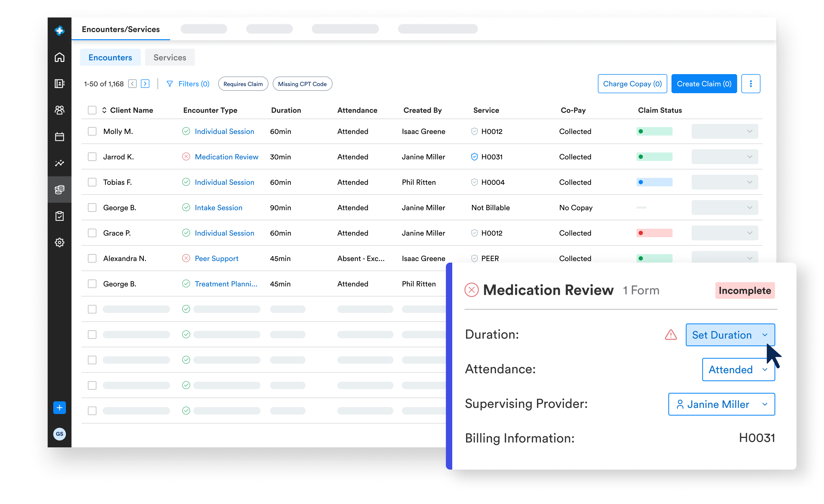
Task: Open the Janine Miller supervising provider dropdown
Action: point(721,404)
